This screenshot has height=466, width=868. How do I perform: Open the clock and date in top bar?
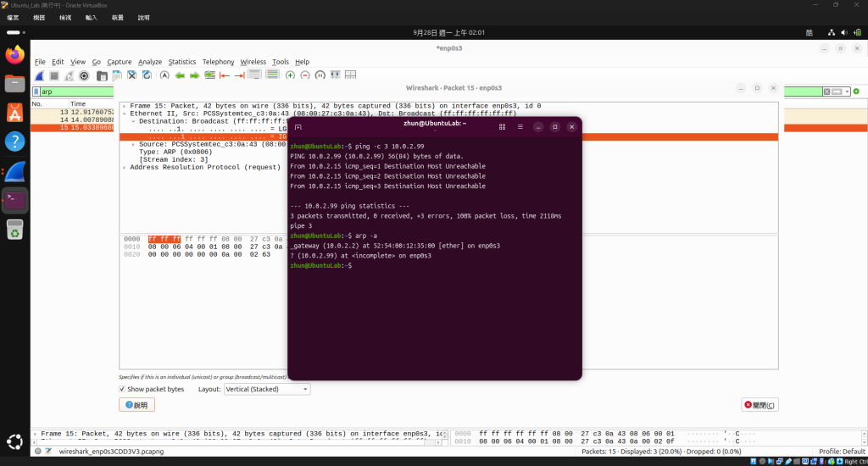[449, 33]
